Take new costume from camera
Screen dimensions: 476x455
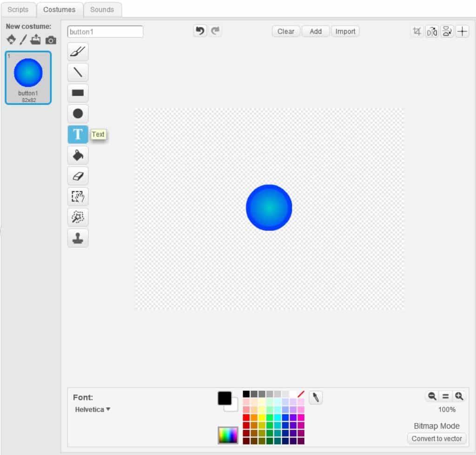[x=51, y=40]
